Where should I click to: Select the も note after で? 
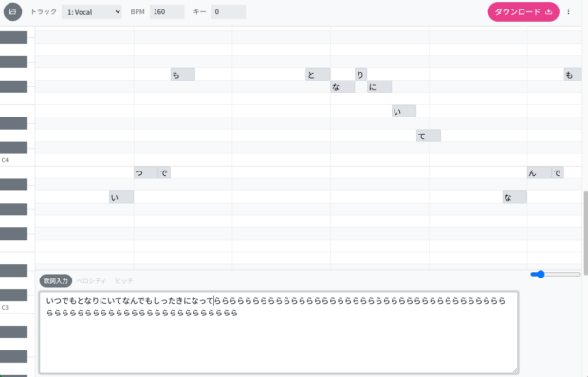[x=183, y=74]
